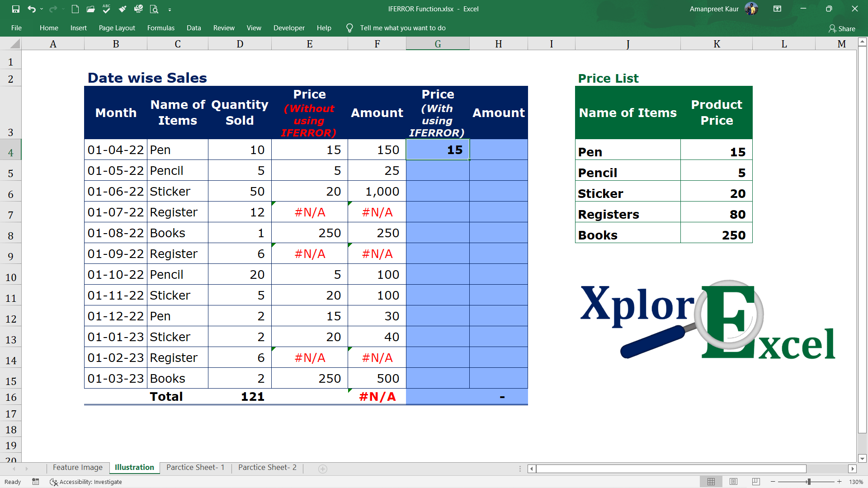This screenshot has height=488, width=868.
Task: Click the Open folder icon
Action: tap(91, 9)
